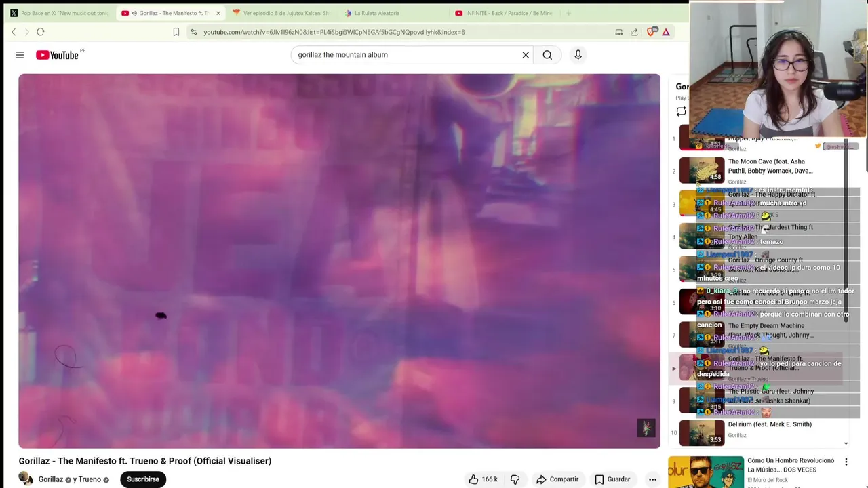Click the Gorillaz channel avatar under the video
Image resolution: width=868 pixels, height=488 pixels.
pyautogui.click(x=26, y=479)
